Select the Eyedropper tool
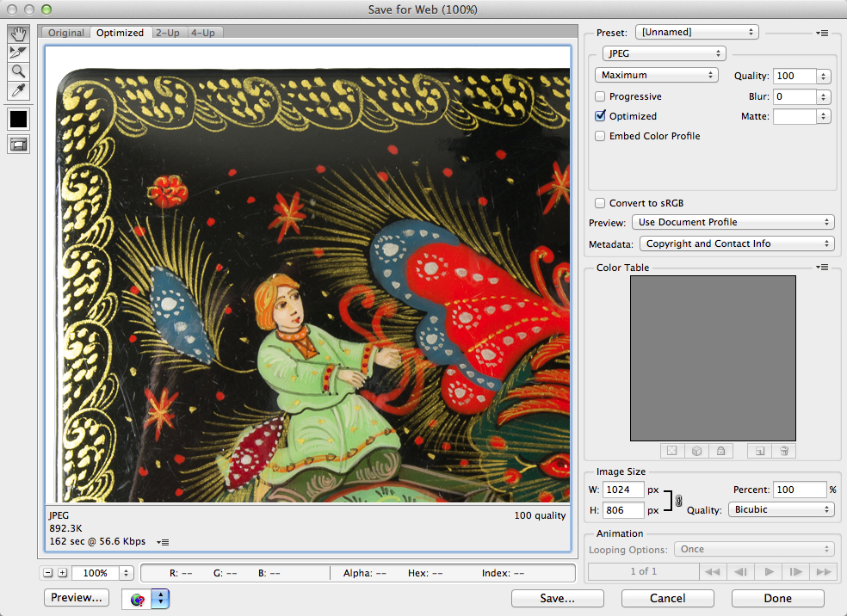The height and width of the screenshot is (616, 847). click(x=18, y=90)
